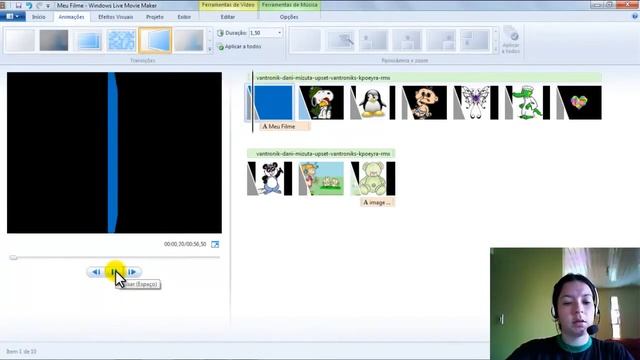Screen dimensions: 640x360
Task: Open the blue Movie Maker application menu
Action: 13,17
